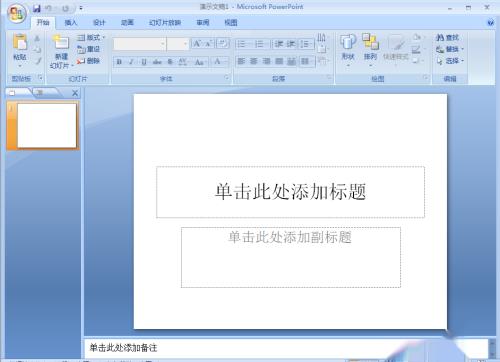
Task: Apply a bulleted list
Action: 243,44
